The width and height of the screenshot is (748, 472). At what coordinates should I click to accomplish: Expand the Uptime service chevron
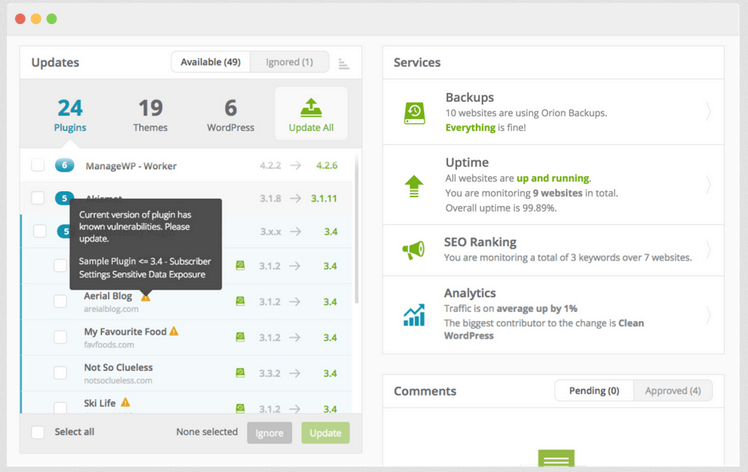tap(708, 185)
